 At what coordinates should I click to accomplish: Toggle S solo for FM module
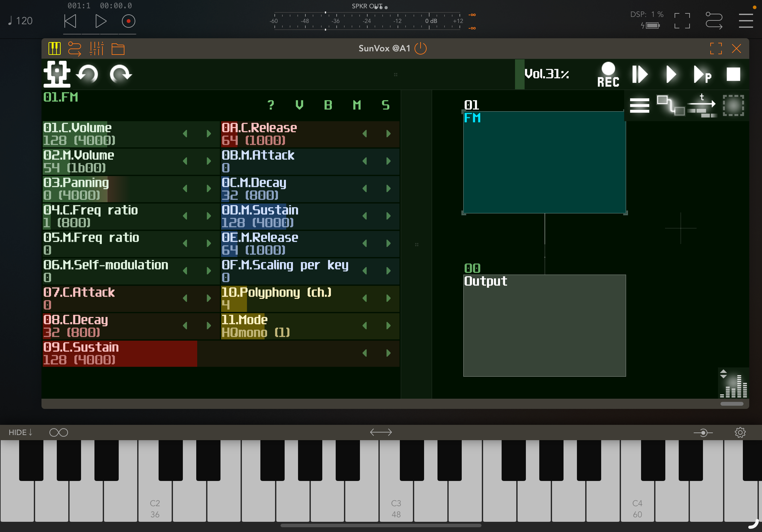[x=385, y=105]
